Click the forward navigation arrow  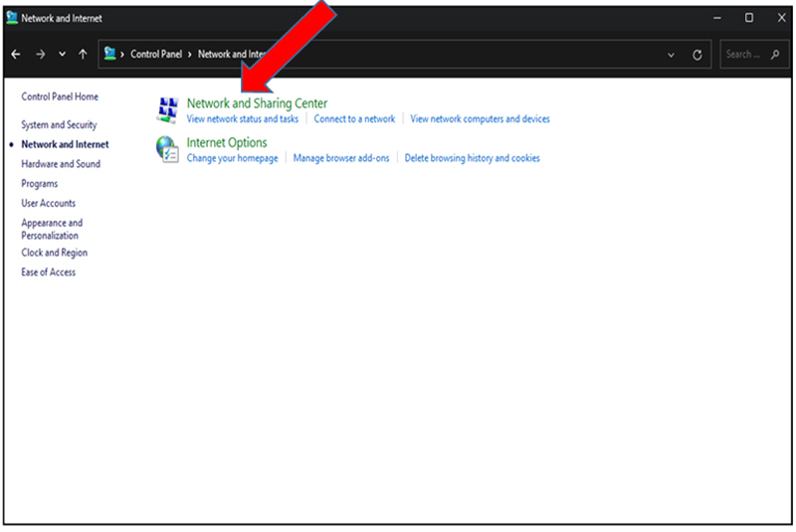point(41,55)
